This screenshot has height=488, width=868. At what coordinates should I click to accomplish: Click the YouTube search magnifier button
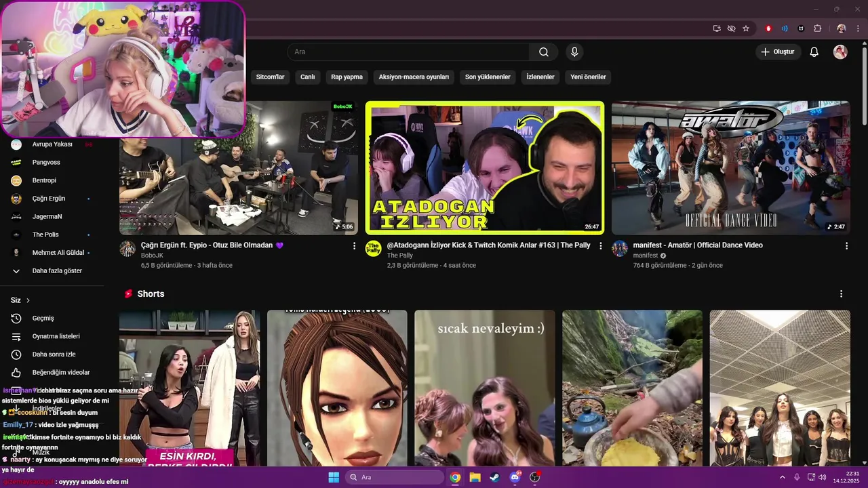coord(544,52)
